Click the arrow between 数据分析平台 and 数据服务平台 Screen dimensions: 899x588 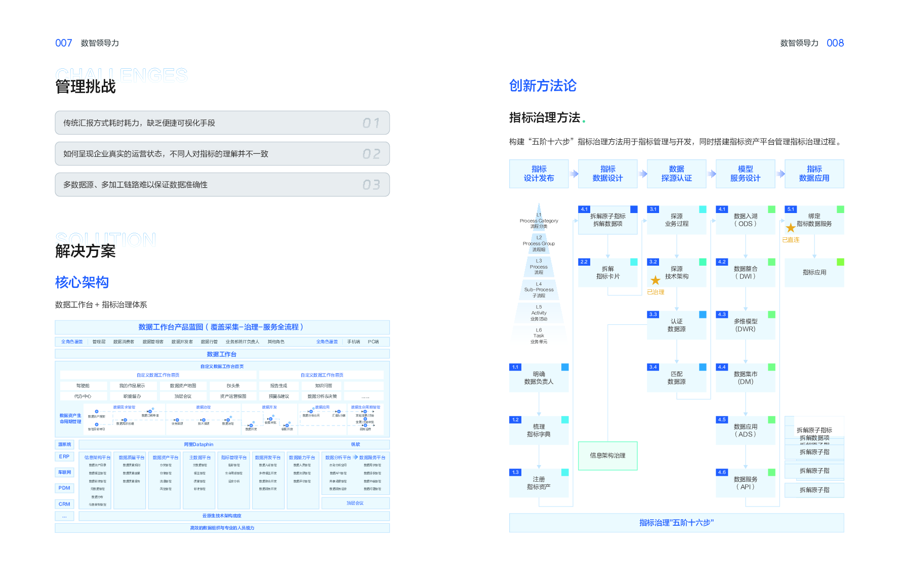click(355, 457)
